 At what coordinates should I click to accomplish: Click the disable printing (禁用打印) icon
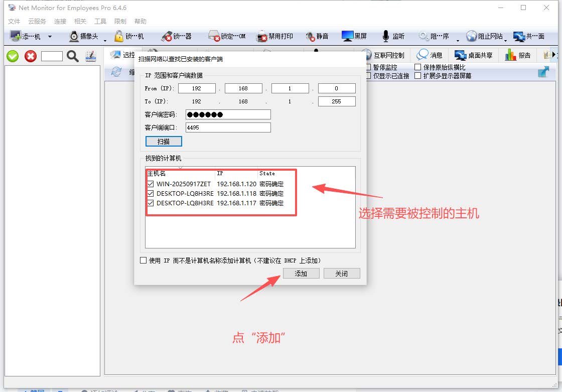coord(262,37)
